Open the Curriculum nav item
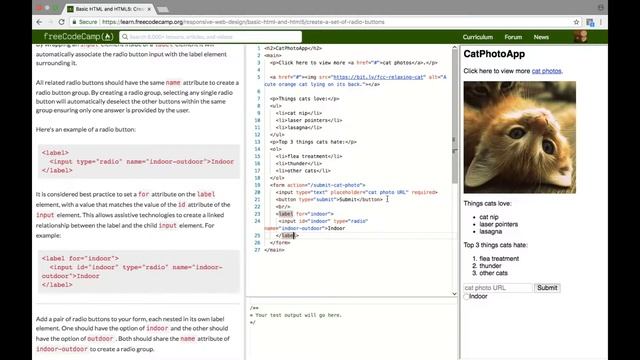640x360 pixels. 478,37
